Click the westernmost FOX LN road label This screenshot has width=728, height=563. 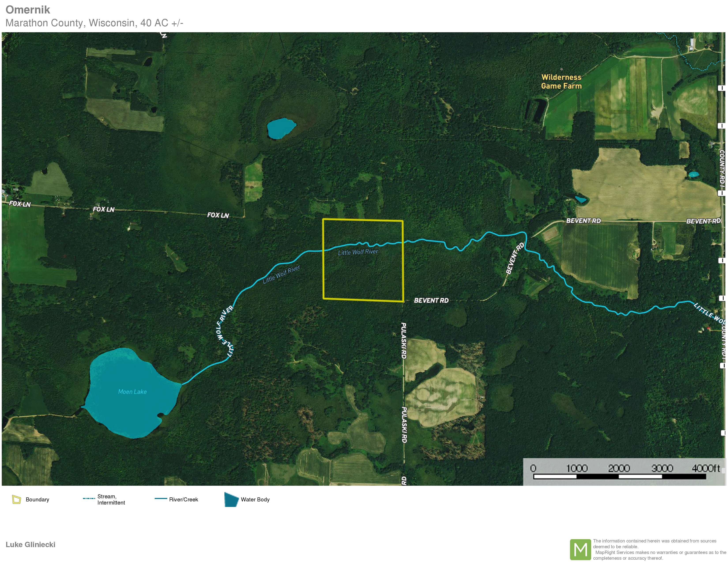pyautogui.click(x=20, y=204)
